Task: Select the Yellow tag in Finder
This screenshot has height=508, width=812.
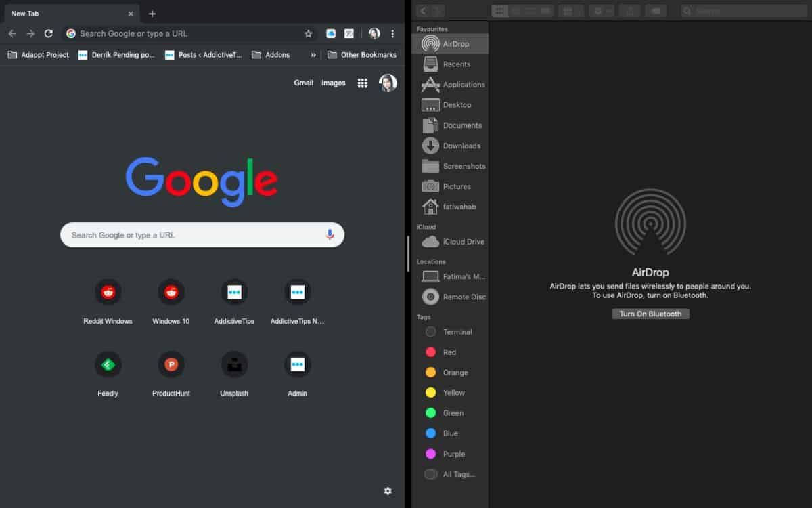Action: click(x=450, y=393)
